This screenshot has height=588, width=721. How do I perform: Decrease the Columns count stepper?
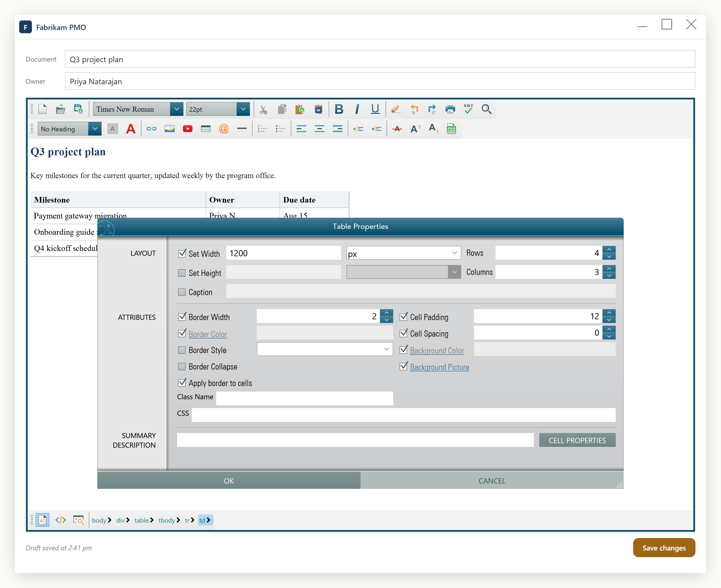[x=609, y=276]
